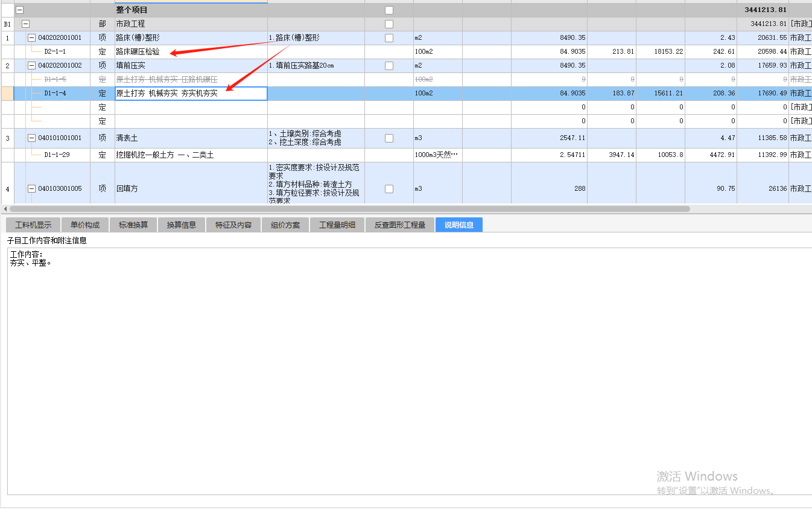Select struck-through quota code D1-1-5
Viewport: 812px width, 509px height.
(x=55, y=80)
